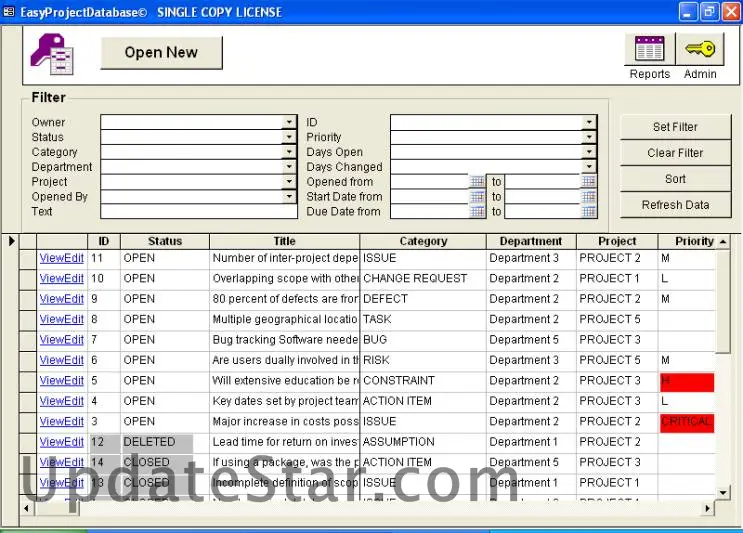Open calendar picker for Due Date 'to' field
This screenshot has height=533, width=743.
point(589,212)
